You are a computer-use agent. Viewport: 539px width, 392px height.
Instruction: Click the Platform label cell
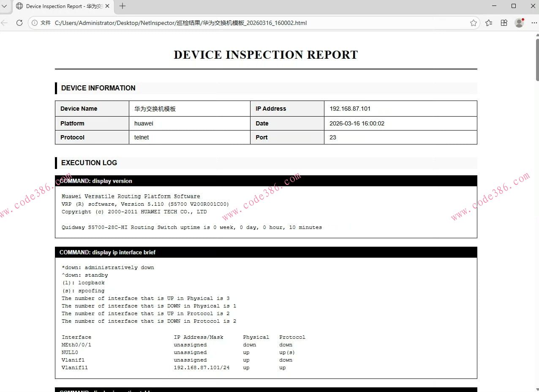tap(92, 123)
